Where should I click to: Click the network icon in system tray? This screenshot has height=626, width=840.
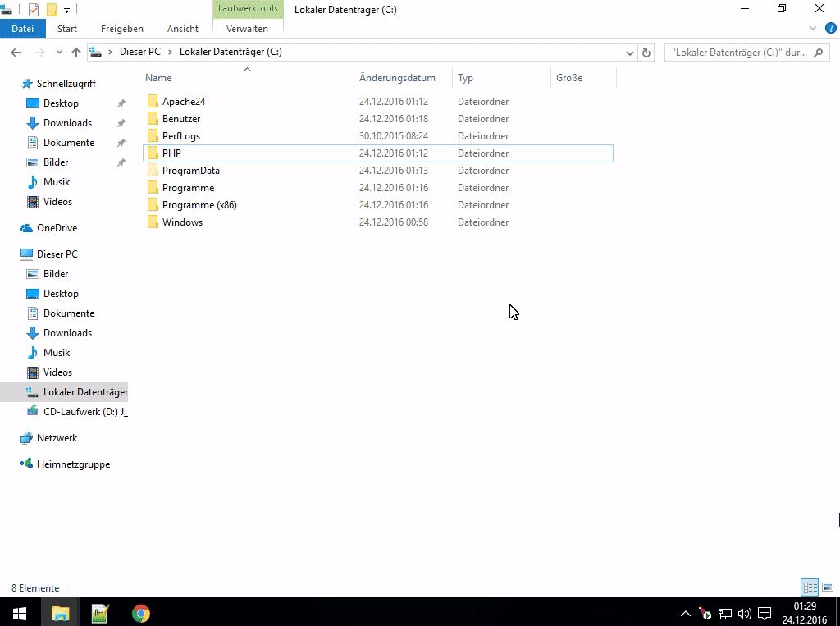[x=725, y=613]
